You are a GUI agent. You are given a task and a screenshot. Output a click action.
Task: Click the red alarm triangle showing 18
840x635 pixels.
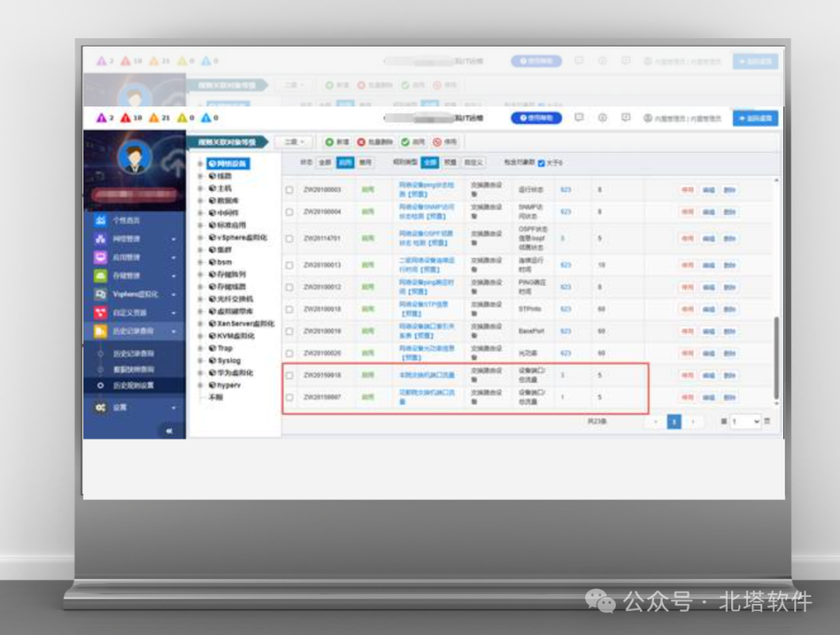[x=125, y=117]
